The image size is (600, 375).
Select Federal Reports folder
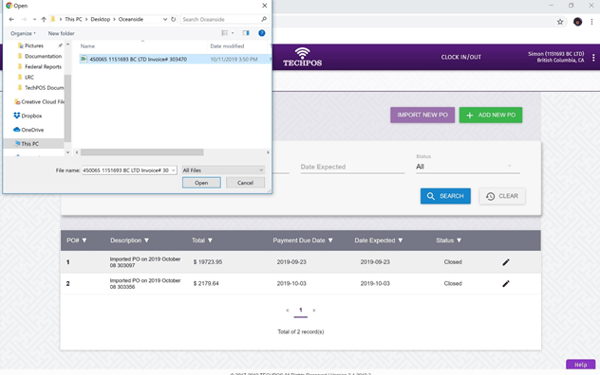pyautogui.click(x=43, y=67)
